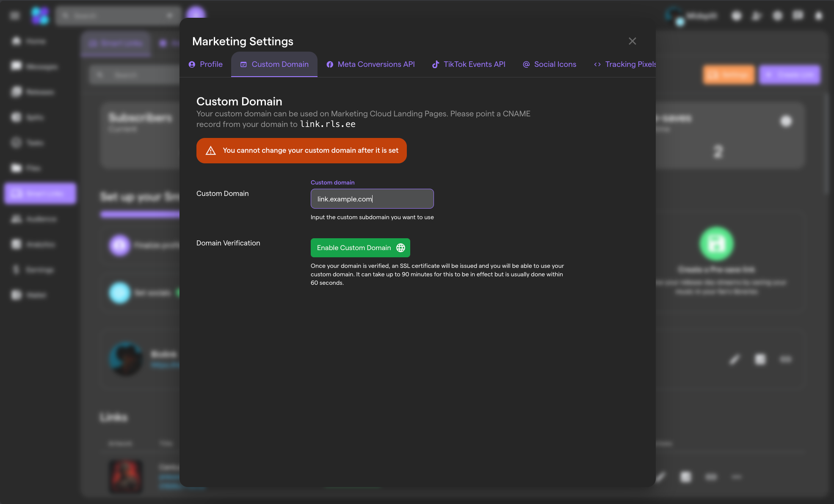Click 'Input the custom subdomain' helper text

point(372,217)
